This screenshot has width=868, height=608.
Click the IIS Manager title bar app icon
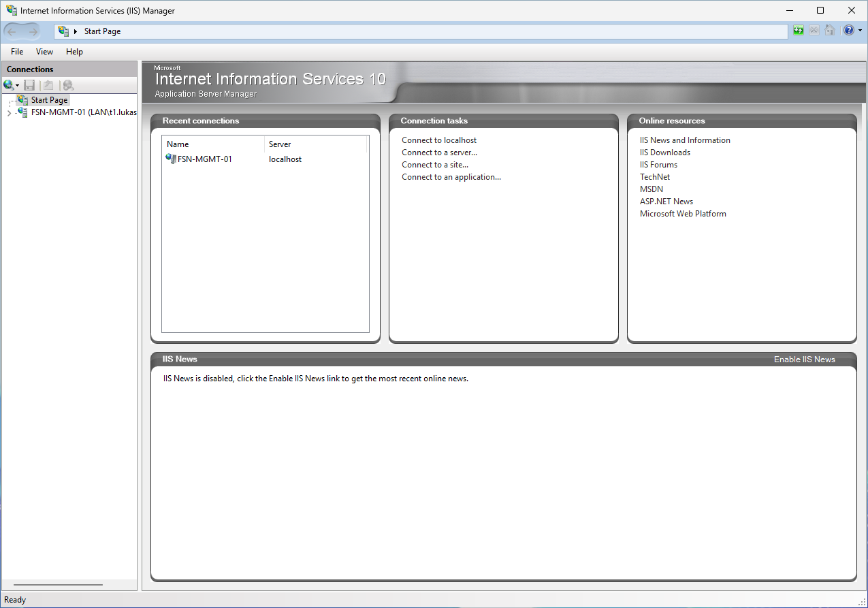(x=12, y=10)
